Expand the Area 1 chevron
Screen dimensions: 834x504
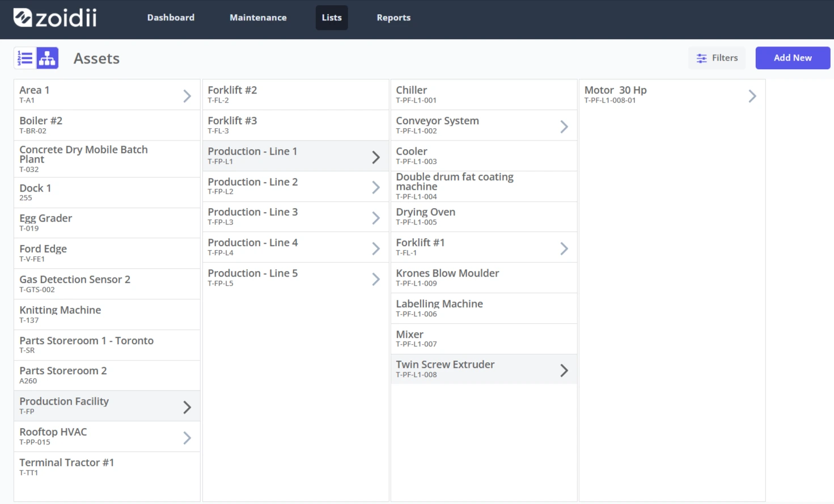click(x=187, y=96)
